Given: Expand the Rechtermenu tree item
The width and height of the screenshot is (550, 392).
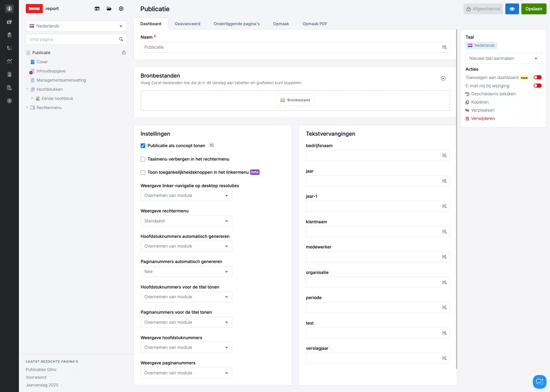Looking at the screenshot, I should click(x=27, y=108).
